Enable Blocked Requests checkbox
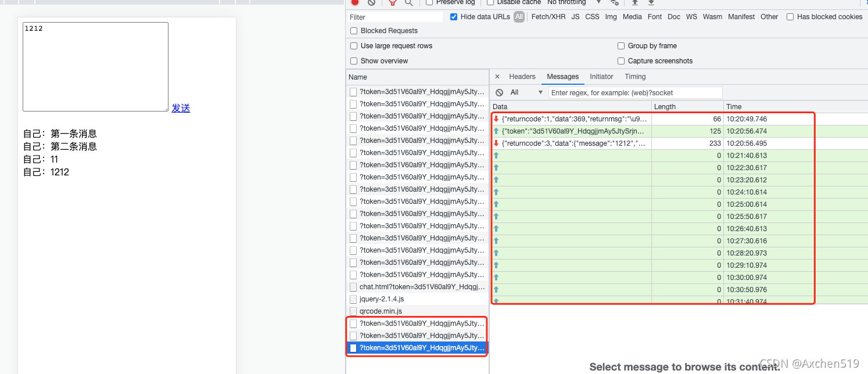This screenshot has height=374, width=868. 354,31
